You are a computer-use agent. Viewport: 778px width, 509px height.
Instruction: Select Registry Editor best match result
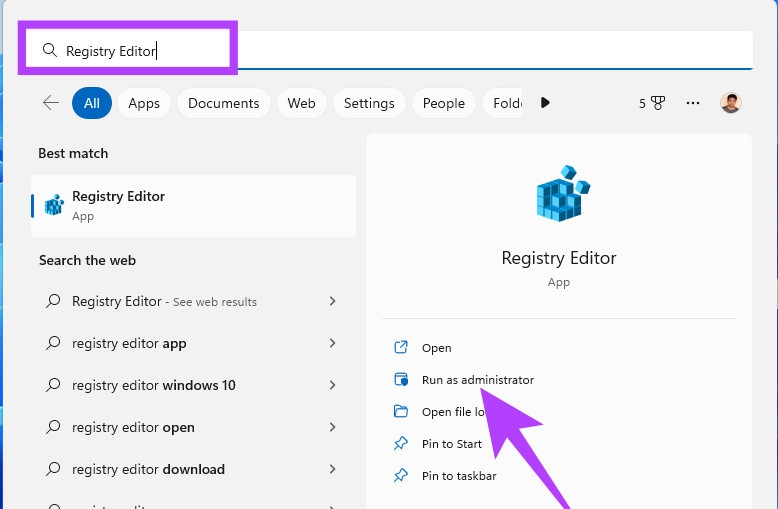(194, 206)
